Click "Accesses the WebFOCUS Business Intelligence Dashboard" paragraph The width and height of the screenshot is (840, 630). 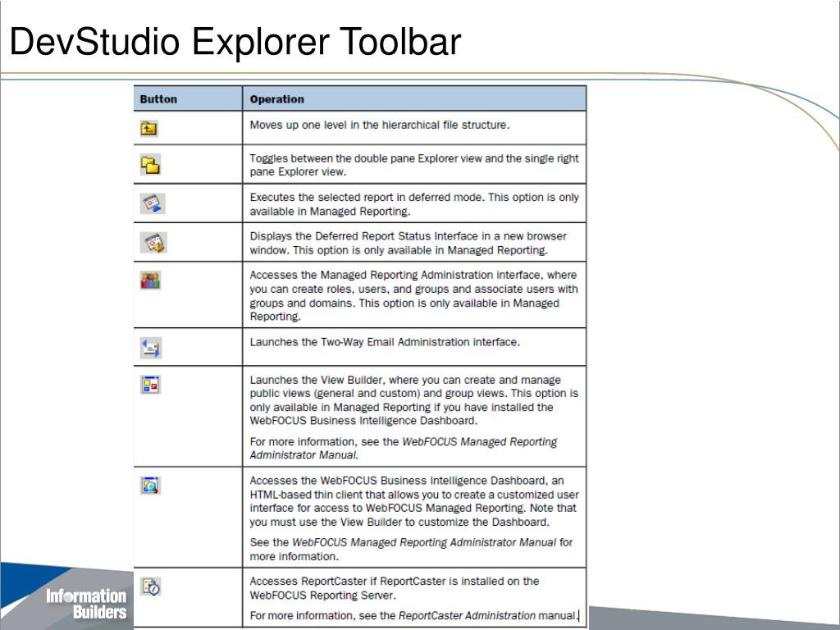tap(414, 501)
